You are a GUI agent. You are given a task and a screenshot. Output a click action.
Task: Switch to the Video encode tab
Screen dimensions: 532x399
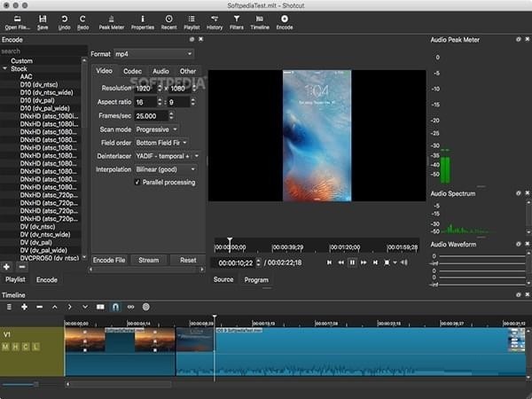tap(104, 71)
